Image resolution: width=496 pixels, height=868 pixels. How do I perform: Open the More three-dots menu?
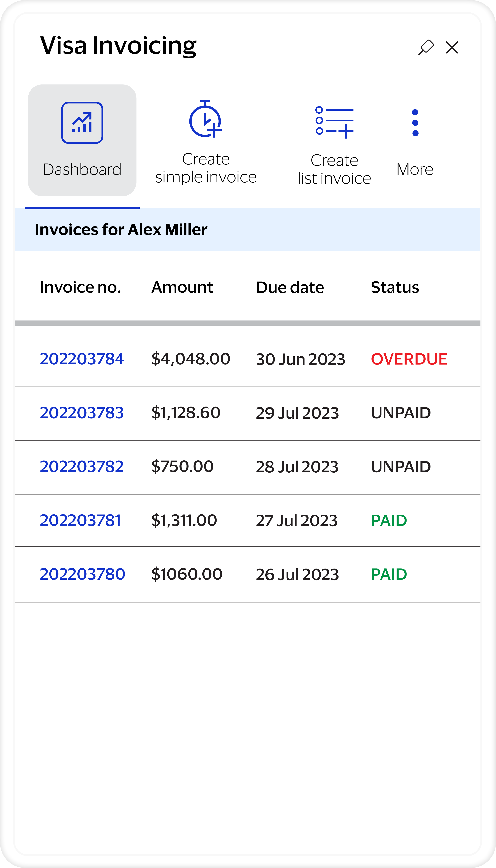click(415, 123)
